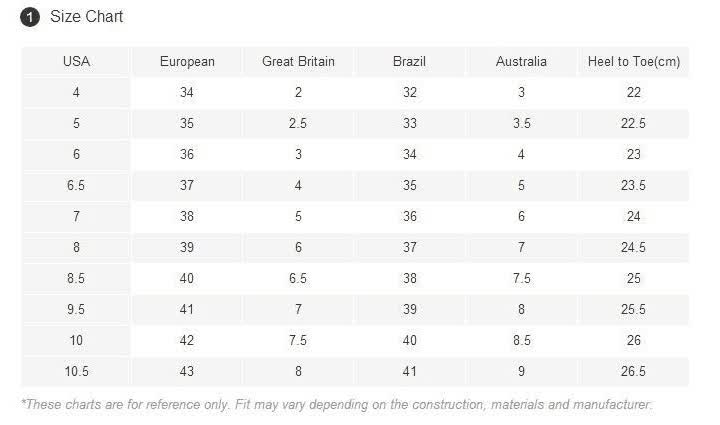
Task: Select the Brazil column header
Action: (410, 62)
